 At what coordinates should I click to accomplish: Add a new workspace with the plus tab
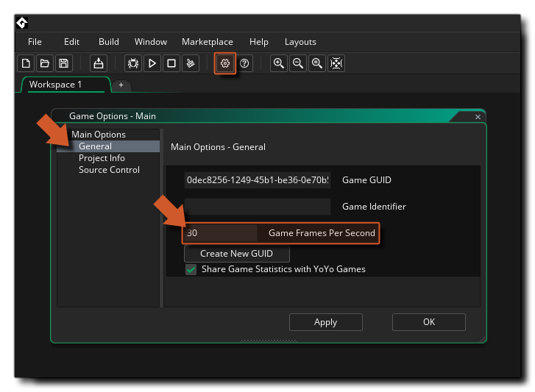(121, 85)
